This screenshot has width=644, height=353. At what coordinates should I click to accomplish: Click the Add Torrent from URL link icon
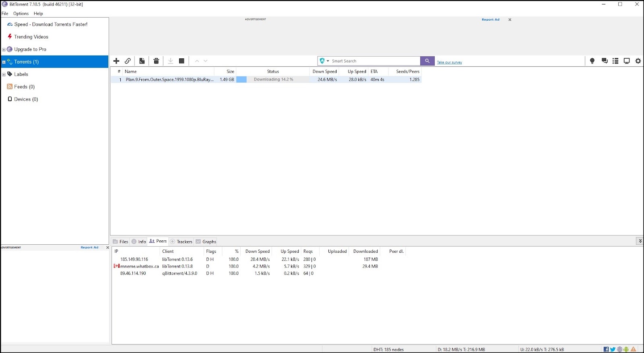pyautogui.click(x=128, y=61)
